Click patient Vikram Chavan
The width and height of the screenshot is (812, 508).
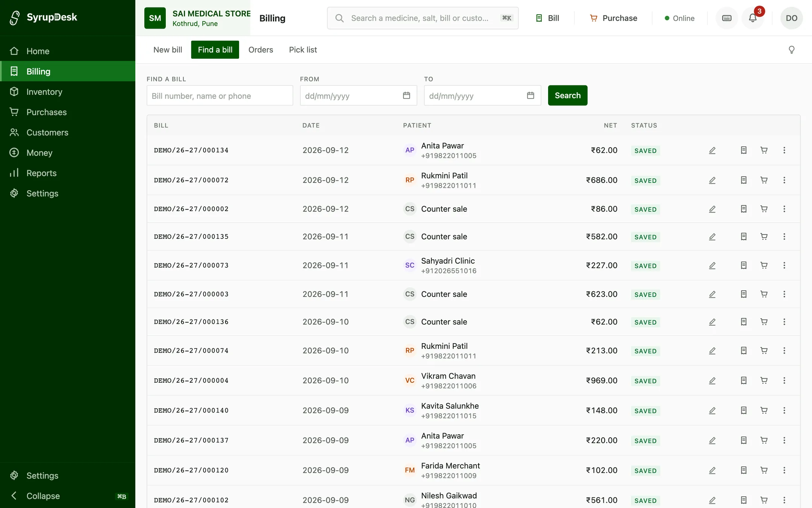(448, 376)
